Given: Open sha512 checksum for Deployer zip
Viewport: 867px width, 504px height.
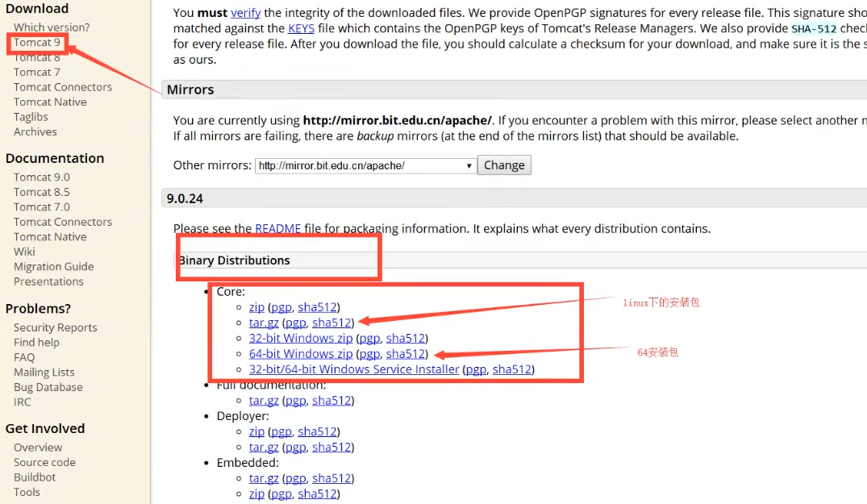Looking at the screenshot, I should 318,431.
